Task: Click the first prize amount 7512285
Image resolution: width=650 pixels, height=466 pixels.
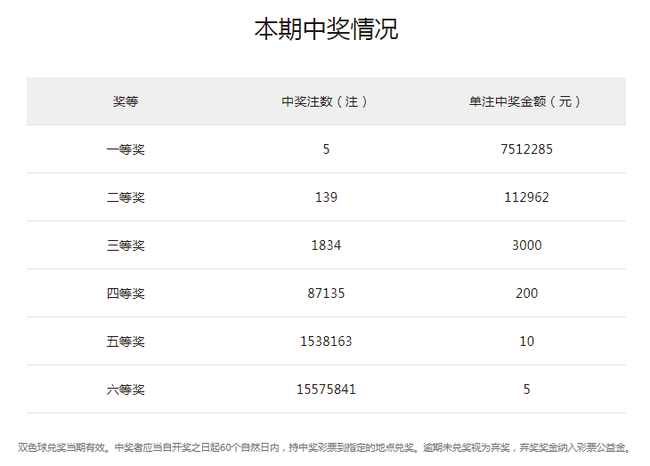Action: (x=526, y=150)
